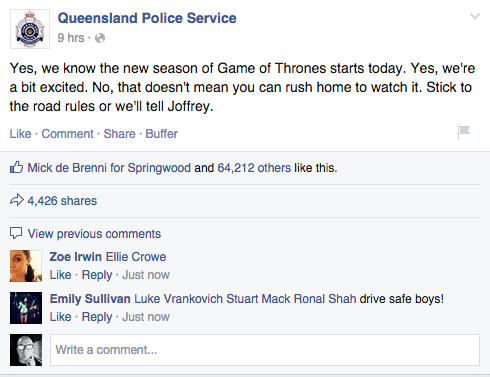This screenshot has width=490, height=377.
Task: Click Comment under the post
Action: click(x=67, y=134)
